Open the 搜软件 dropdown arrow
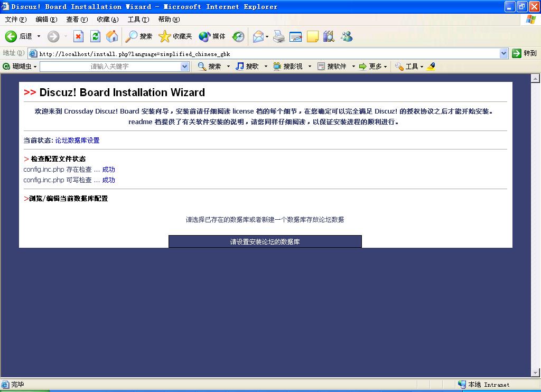Viewport: 541px width, 392px height. [353, 66]
